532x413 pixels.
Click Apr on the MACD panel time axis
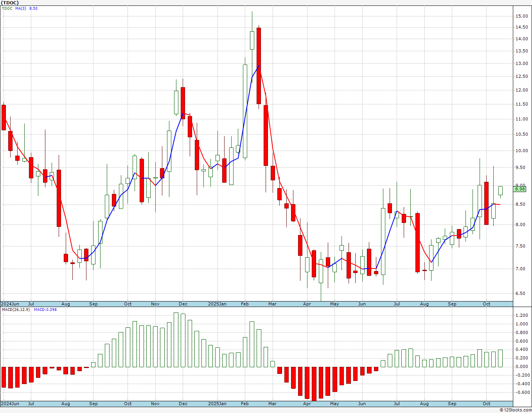[x=307, y=404]
